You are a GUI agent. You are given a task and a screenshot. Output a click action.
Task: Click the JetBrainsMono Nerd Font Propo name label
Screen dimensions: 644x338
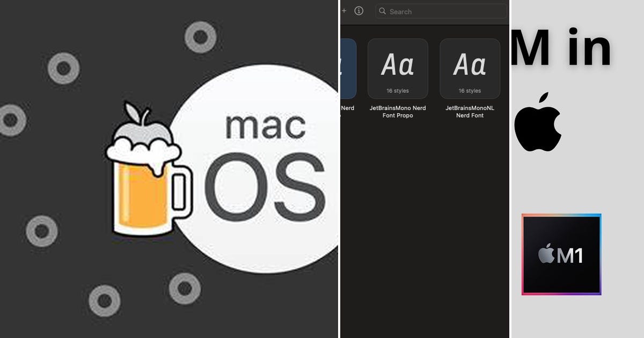point(398,112)
